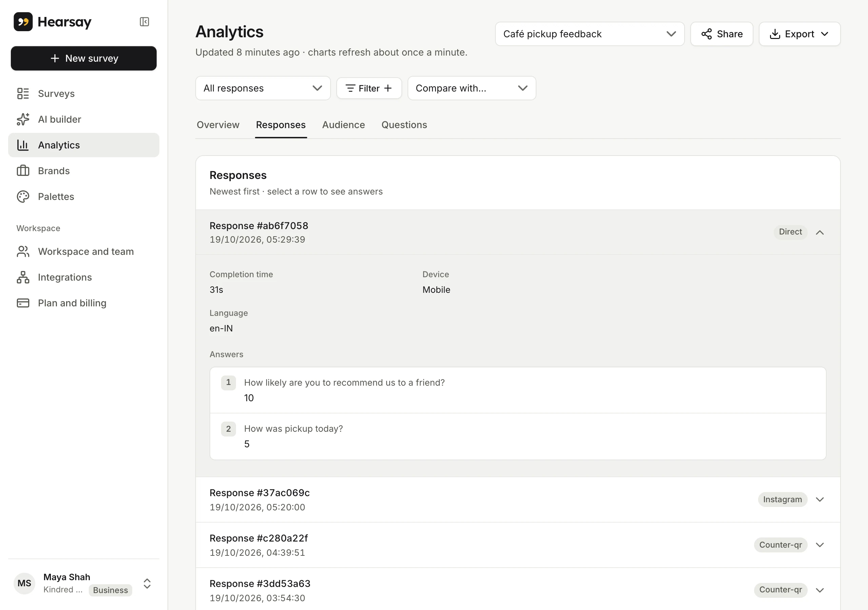Screen dimensions: 868x610
Task: Open AI builder sparkle icon
Action: pos(23,119)
